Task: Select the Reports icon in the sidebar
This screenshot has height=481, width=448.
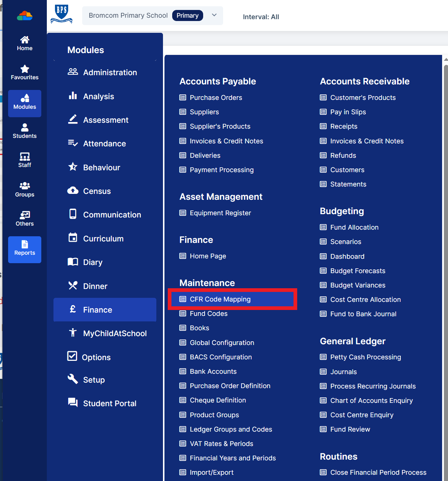Action: point(24,250)
